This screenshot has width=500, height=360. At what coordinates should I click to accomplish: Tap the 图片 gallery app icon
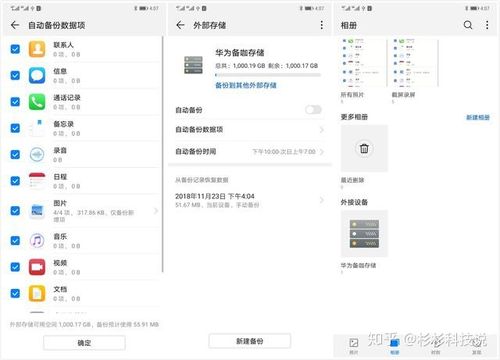coord(37,211)
